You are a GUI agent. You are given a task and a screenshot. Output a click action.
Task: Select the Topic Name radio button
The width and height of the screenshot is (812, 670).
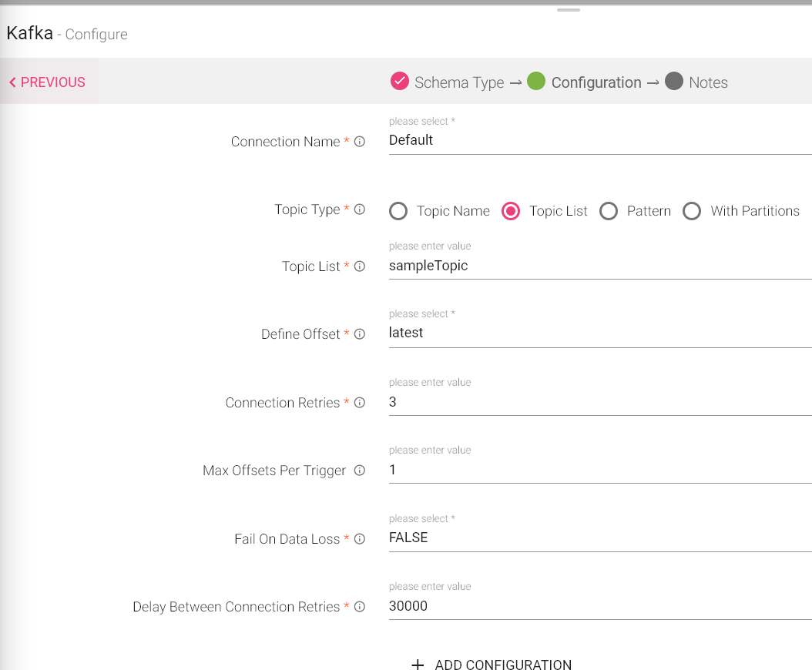[x=398, y=211]
